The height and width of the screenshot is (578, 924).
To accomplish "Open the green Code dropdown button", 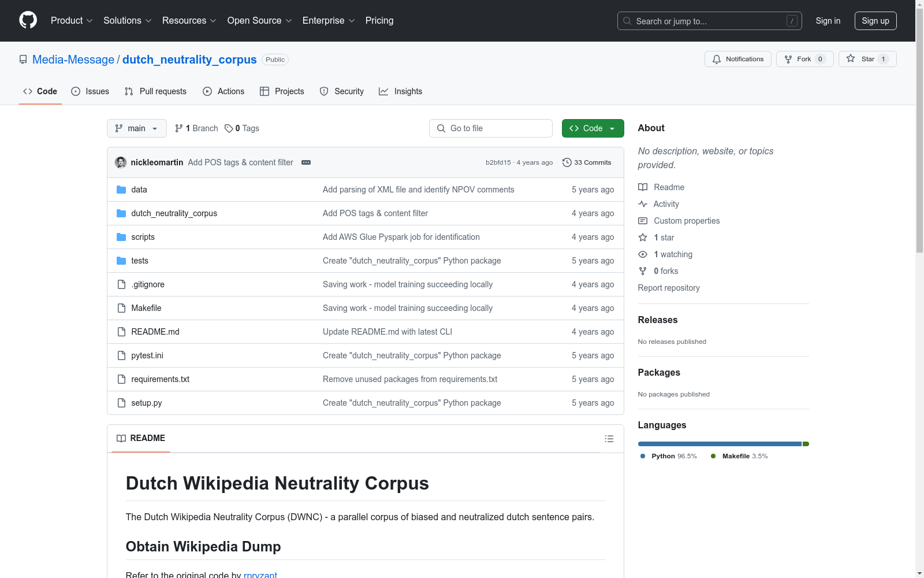I will coord(593,128).
